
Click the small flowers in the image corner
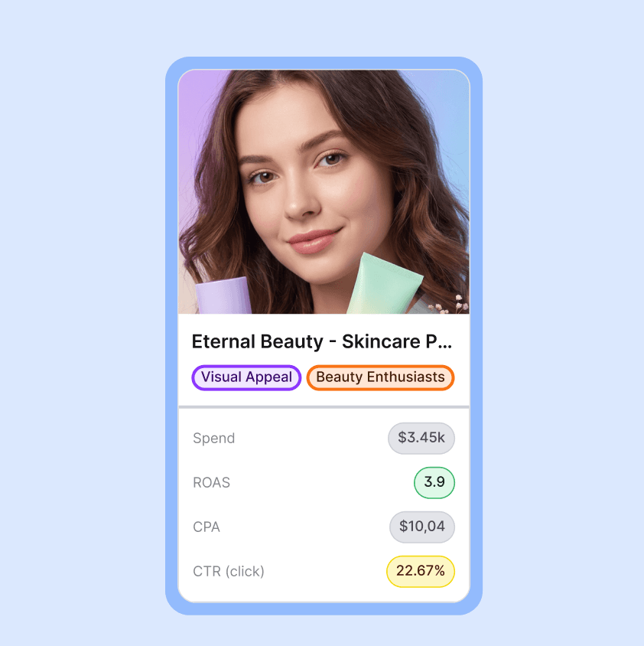pyautogui.click(x=450, y=305)
